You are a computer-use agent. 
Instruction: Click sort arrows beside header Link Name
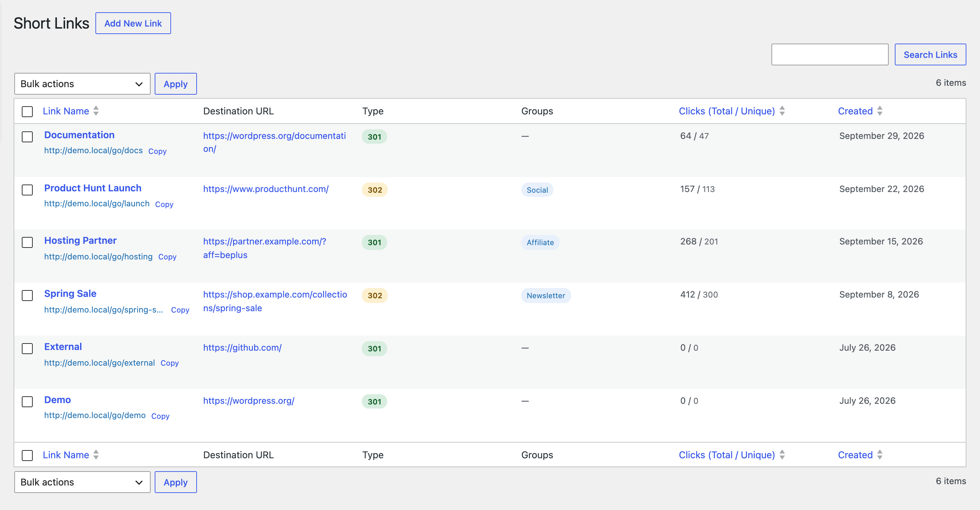96,111
